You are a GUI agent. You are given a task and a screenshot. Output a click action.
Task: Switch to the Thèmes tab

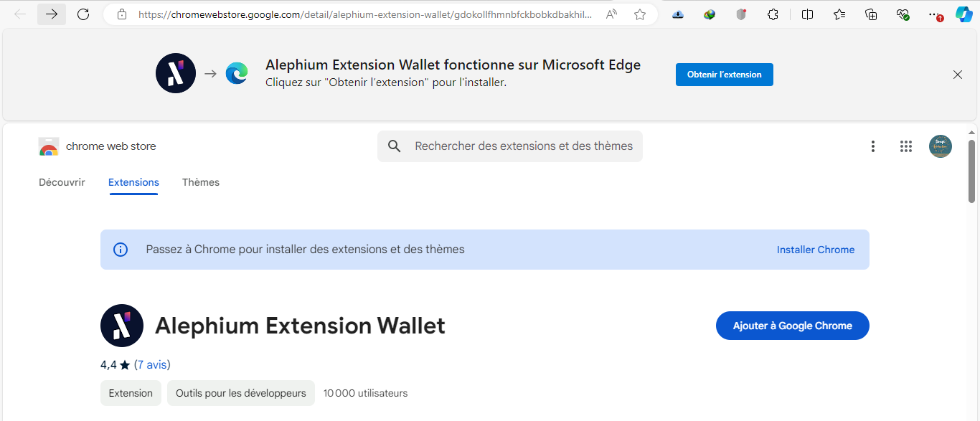click(x=201, y=182)
